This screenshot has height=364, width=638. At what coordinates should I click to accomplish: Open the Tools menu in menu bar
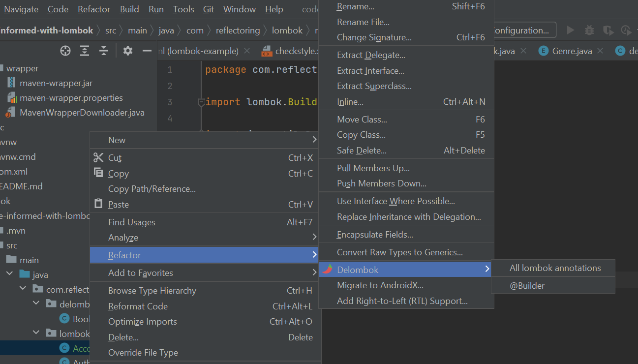[183, 9]
